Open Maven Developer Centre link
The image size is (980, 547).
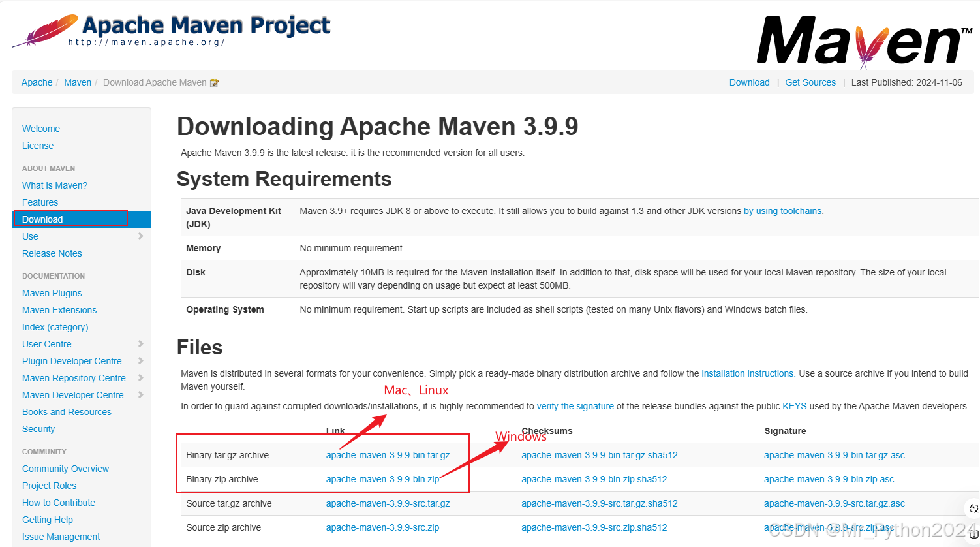coord(72,395)
